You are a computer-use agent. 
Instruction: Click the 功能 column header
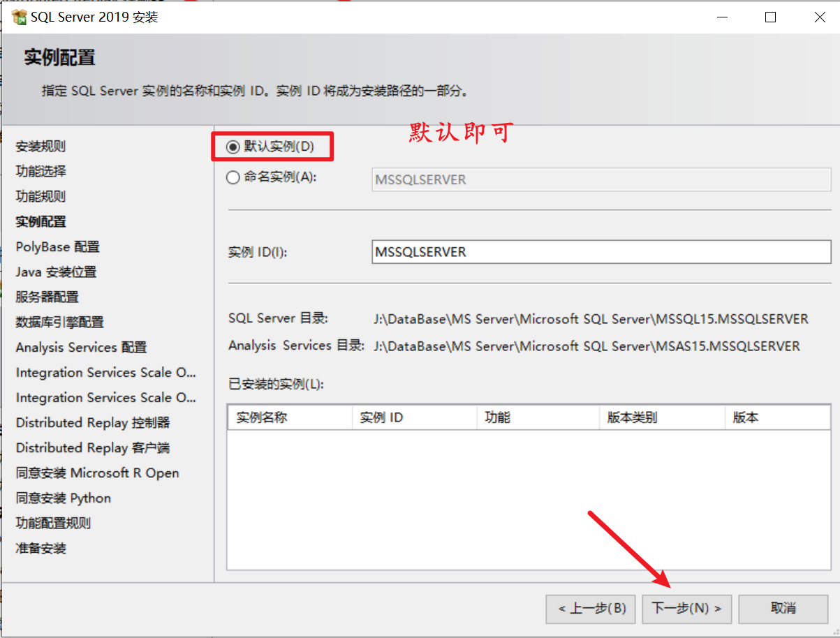(498, 418)
